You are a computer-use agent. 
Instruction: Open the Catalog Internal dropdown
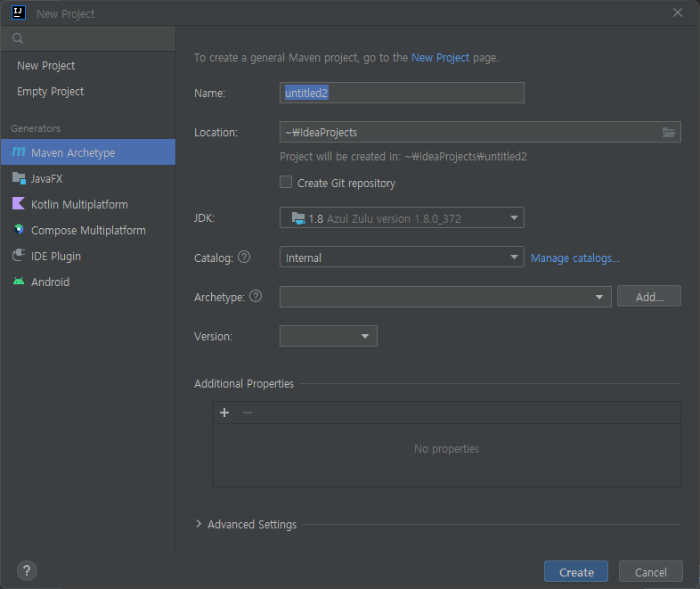tap(402, 258)
